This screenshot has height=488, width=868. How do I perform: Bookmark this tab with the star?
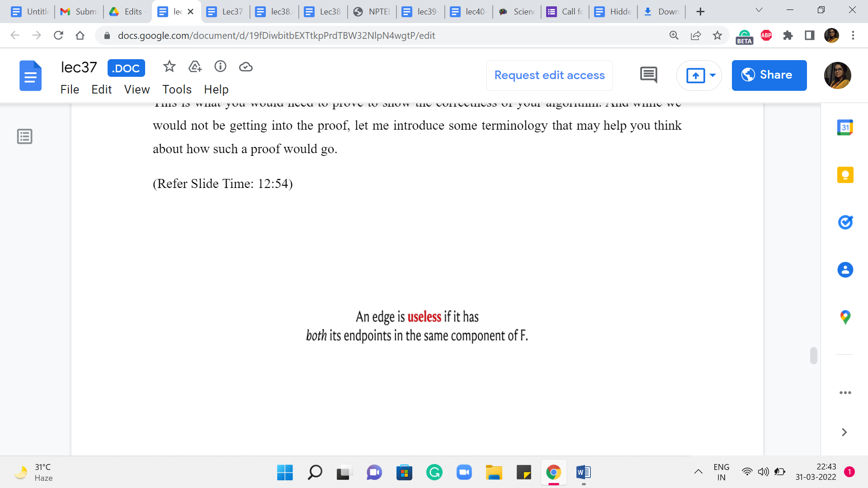coord(717,35)
